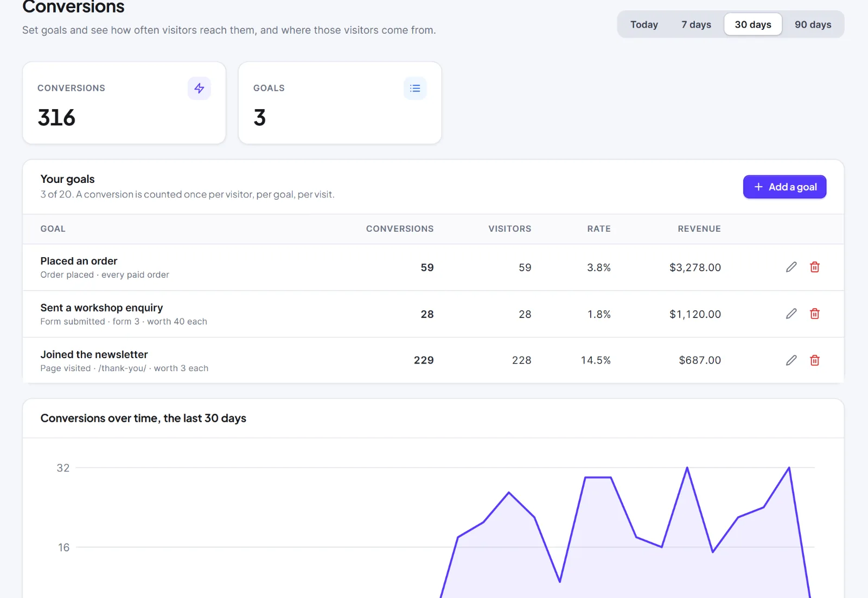Click the Rate column header
Image resolution: width=868 pixels, height=598 pixels.
point(599,229)
